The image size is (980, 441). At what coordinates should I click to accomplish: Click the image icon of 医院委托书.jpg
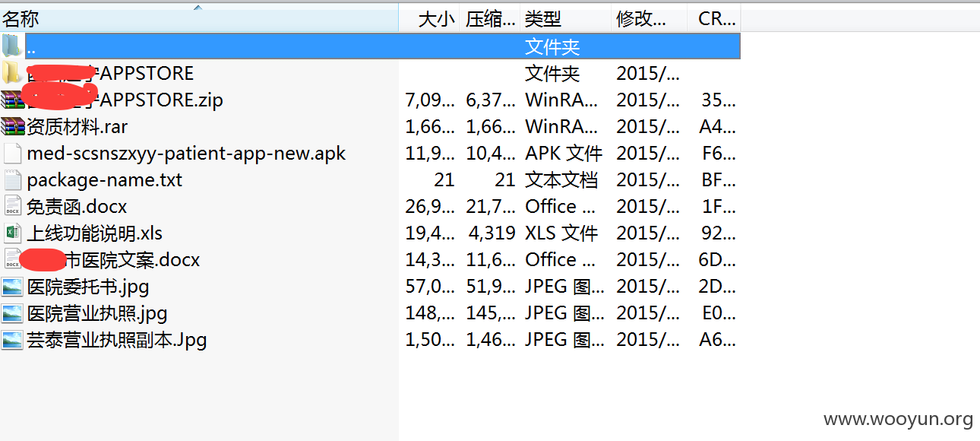[12, 287]
